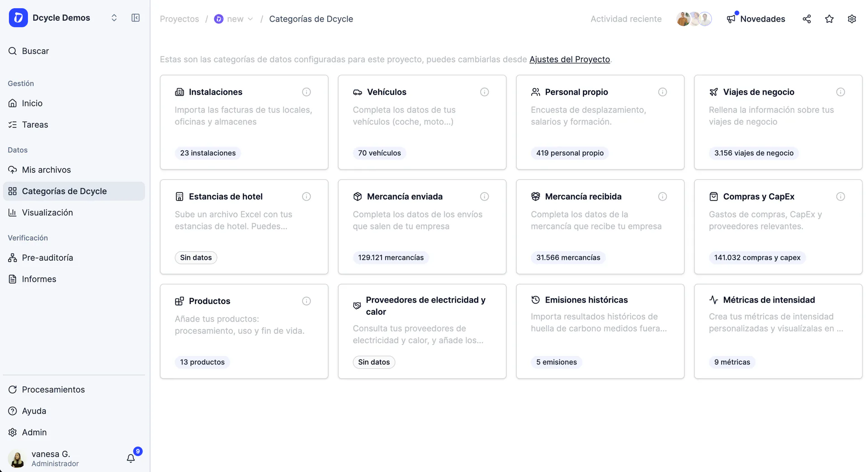This screenshot has height=472, width=868.
Task: Follow the Ajustes del Proyecto link
Action: [570, 60]
